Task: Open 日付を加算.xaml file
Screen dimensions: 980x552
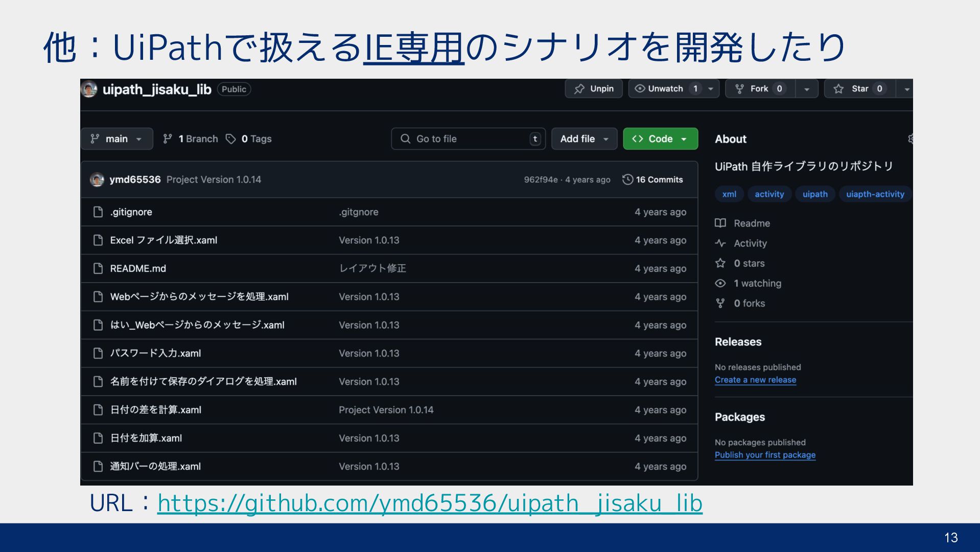Action: tap(146, 438)
